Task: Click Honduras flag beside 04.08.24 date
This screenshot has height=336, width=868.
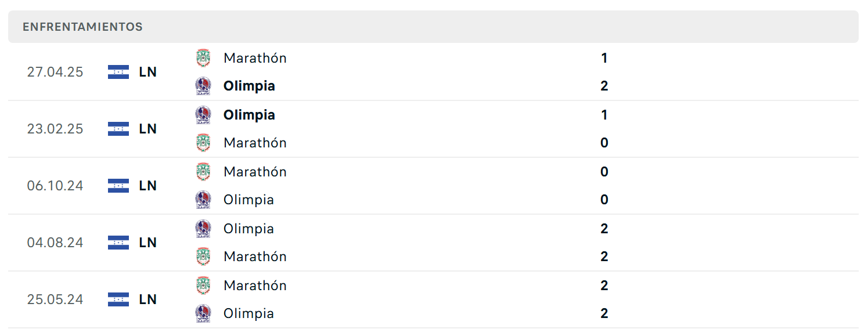Action: pyautogui.click(x=118, y=243)
